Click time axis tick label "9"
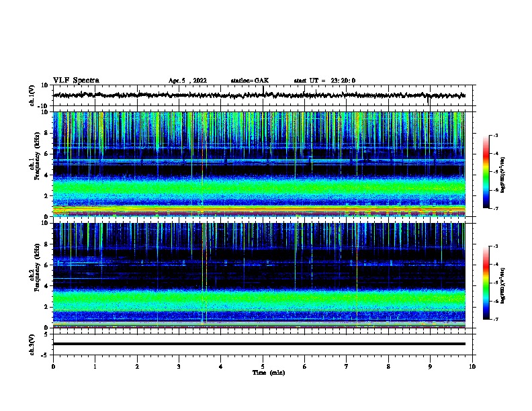532x411 pixels. coord(430,367)
